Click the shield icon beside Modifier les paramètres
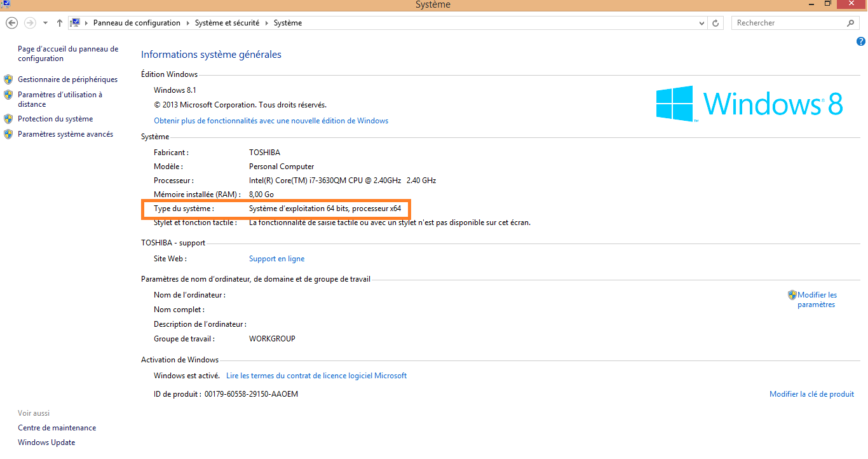Viewport: 868px width, 459px height. pyautogui.click(x=792, y=295)
